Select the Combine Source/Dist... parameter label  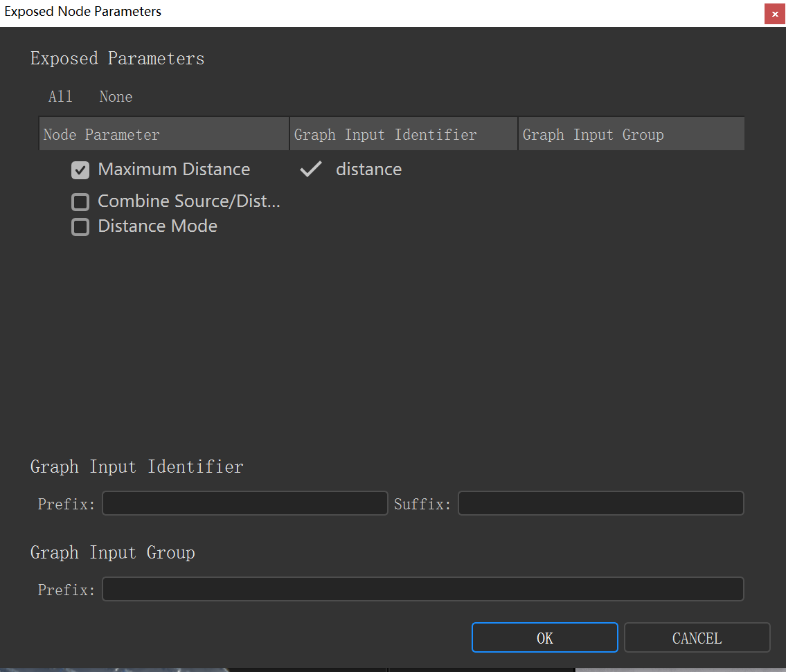click(x=188, y=201)
